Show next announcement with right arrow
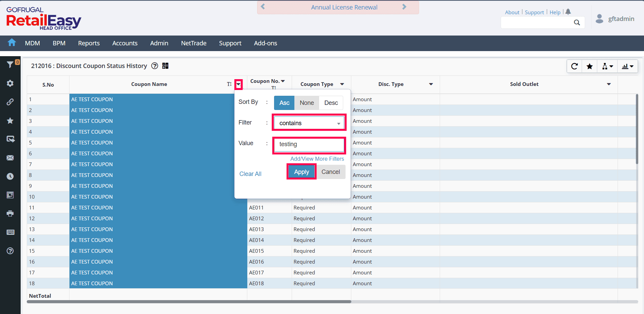This screenshot has height=314, width=644. [x=404, y=7]
